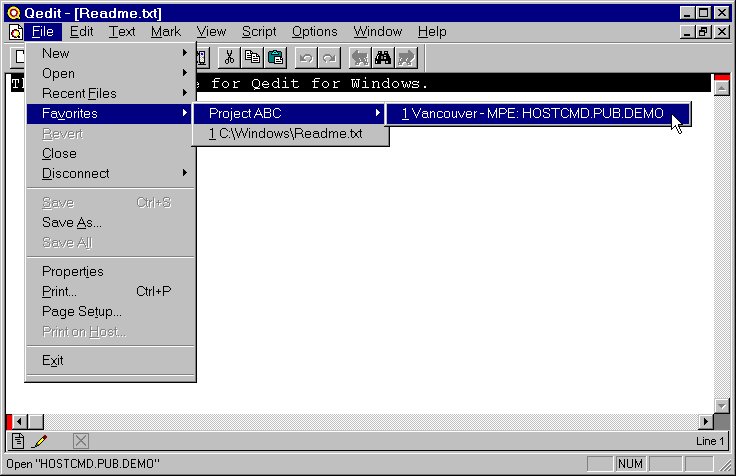Click the NUM status bar indicator
Image resolution: width=736 pixels, height=476 pixels.
(x=630, y=464)
